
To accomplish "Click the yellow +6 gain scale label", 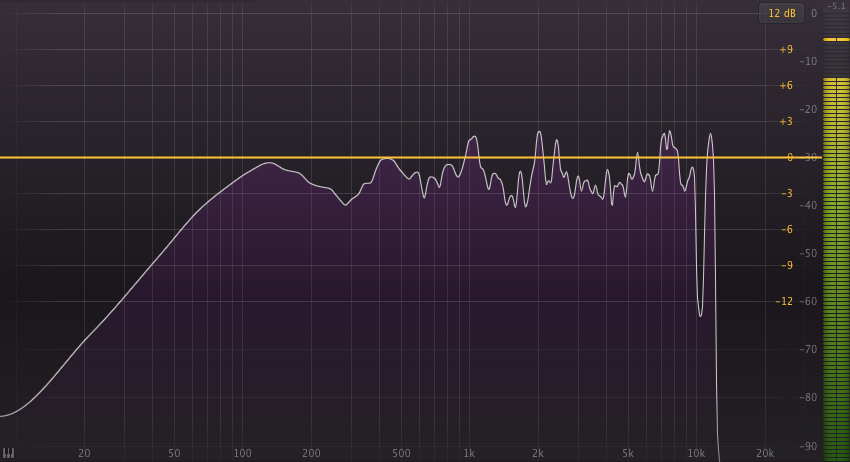I will 786,85.
